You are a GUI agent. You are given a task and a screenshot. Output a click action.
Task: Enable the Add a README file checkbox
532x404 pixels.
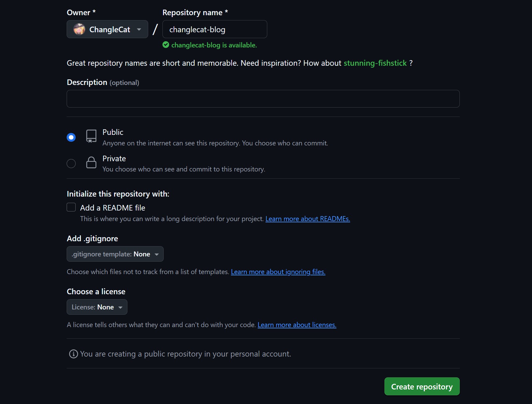pos(71,207)
